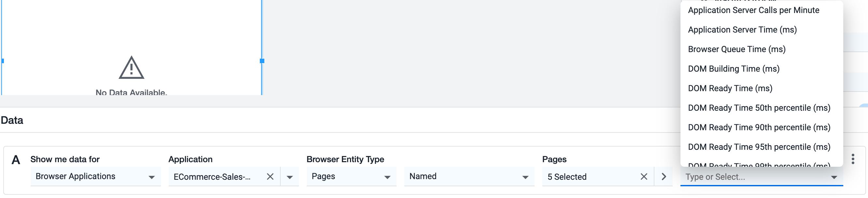Click the warning triangle icon in the widget
This screenshot has height=198, width=868.
[132, 67]
